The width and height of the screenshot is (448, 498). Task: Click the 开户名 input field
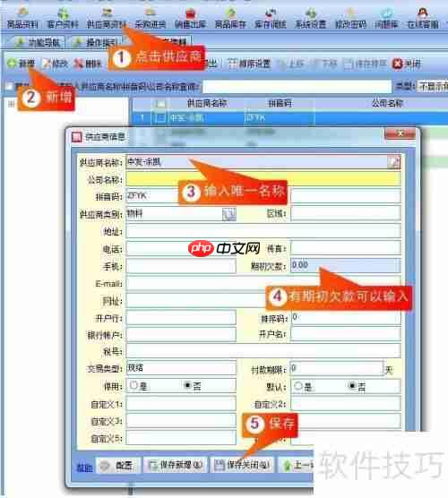346,334
